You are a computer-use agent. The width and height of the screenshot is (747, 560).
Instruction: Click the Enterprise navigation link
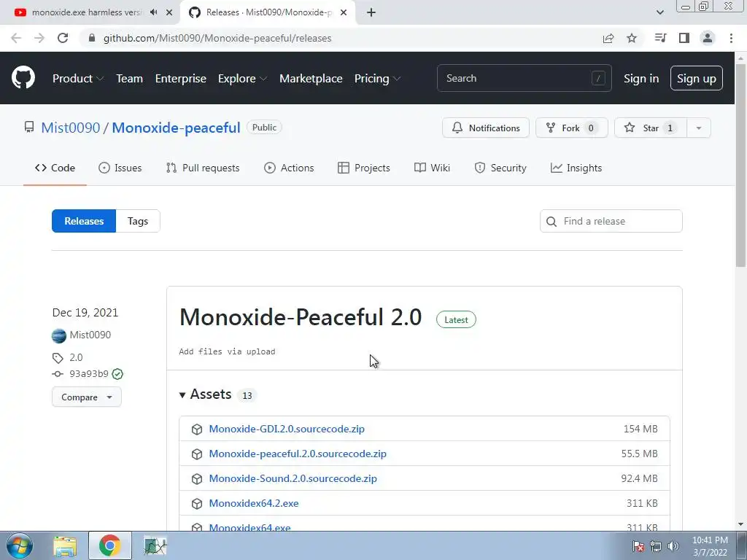click(181, 78)
